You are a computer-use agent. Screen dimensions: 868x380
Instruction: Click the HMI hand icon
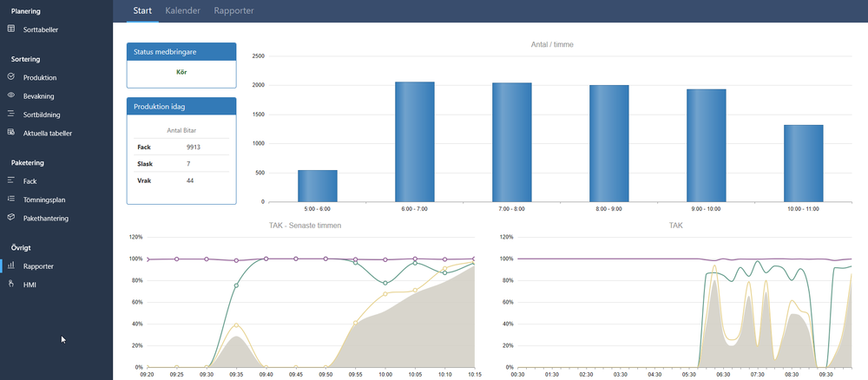point(11,284)
